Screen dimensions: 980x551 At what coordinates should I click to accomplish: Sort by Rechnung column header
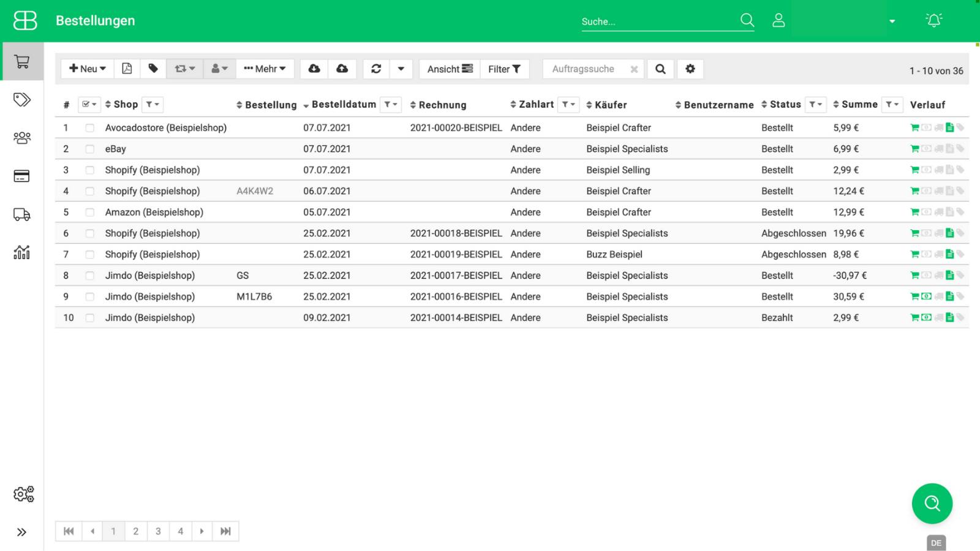pos(438,105)
